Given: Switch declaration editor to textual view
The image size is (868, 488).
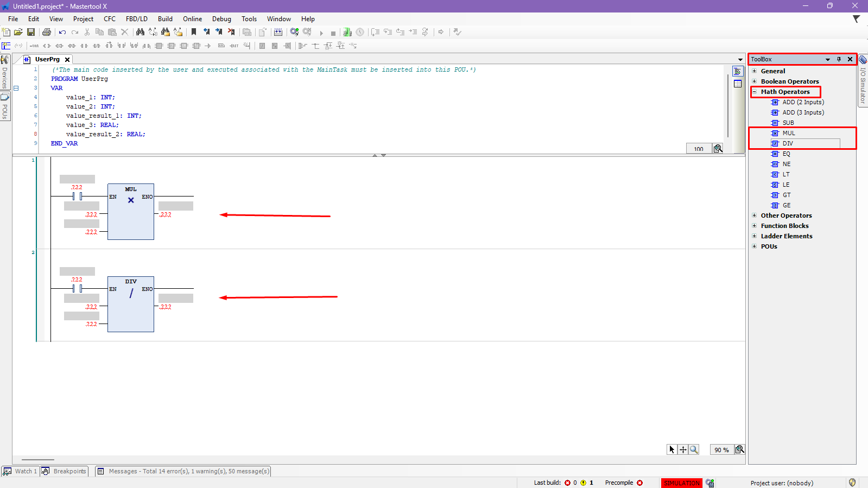Looking at the screenshot, I should pyautogui.click(x=737, y=72).
